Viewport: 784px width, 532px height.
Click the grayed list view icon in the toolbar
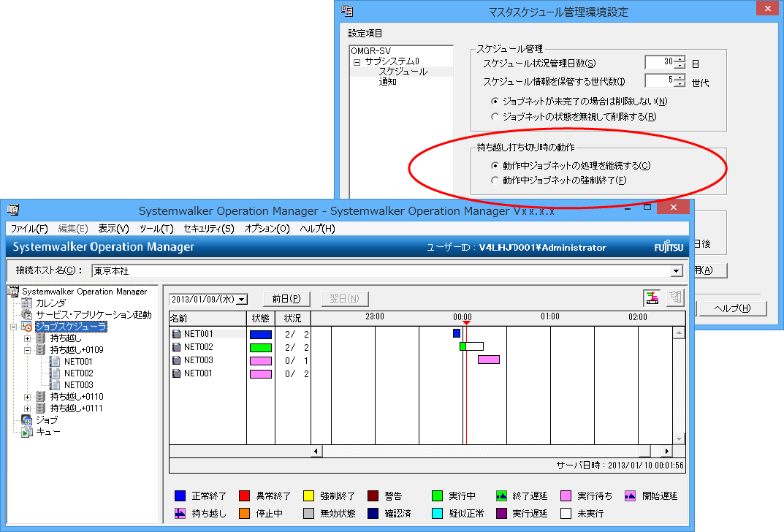(676, 298)
